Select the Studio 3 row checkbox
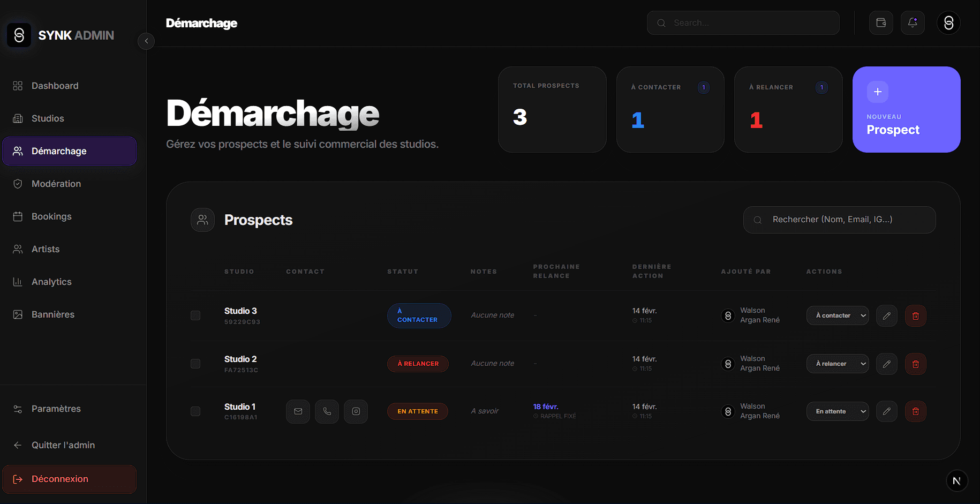 click(x=195, y=315)
